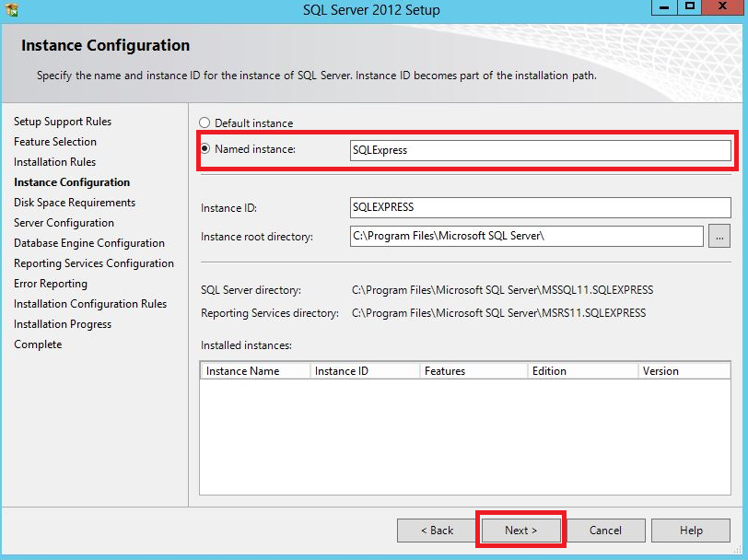
Task: Select Complete step in sidebar
Action: pyautogui.click(x=38, y=344)
